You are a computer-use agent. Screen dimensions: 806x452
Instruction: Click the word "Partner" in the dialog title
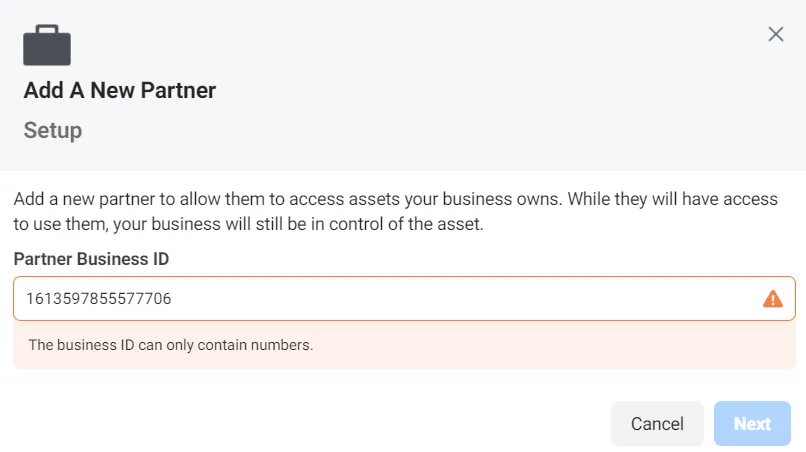tap(178, 91)
